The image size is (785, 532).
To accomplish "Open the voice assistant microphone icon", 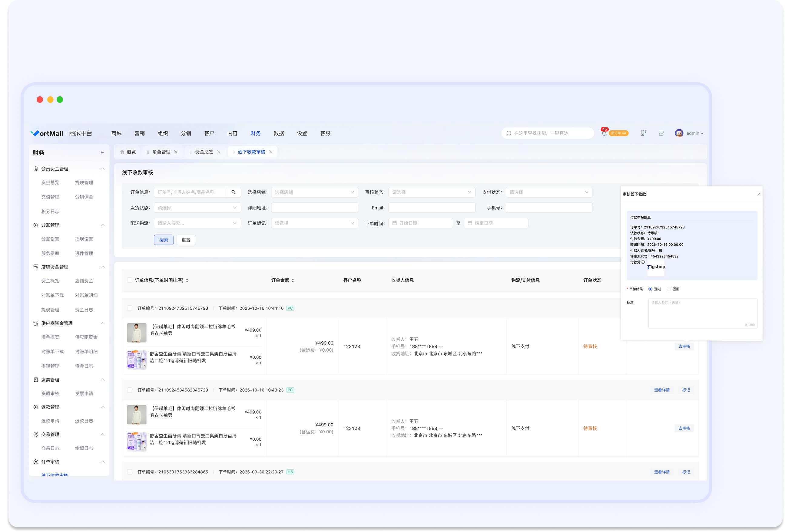I will tap(643, 133).
